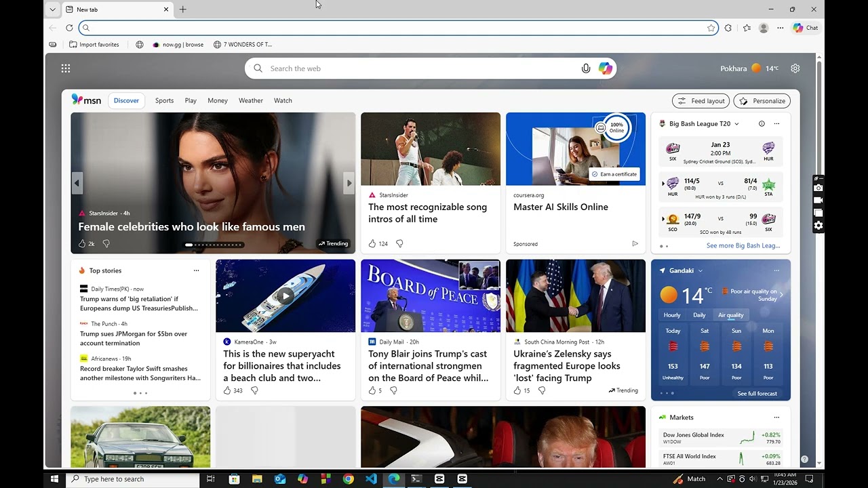Click the Windows taskbar search box

tap(133, 479)
